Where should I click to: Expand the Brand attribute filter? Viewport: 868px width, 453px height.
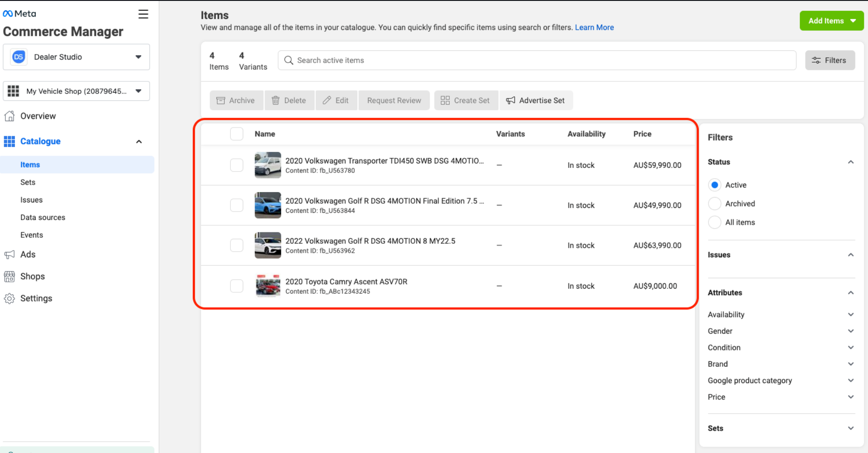click(x=851, y=364)
